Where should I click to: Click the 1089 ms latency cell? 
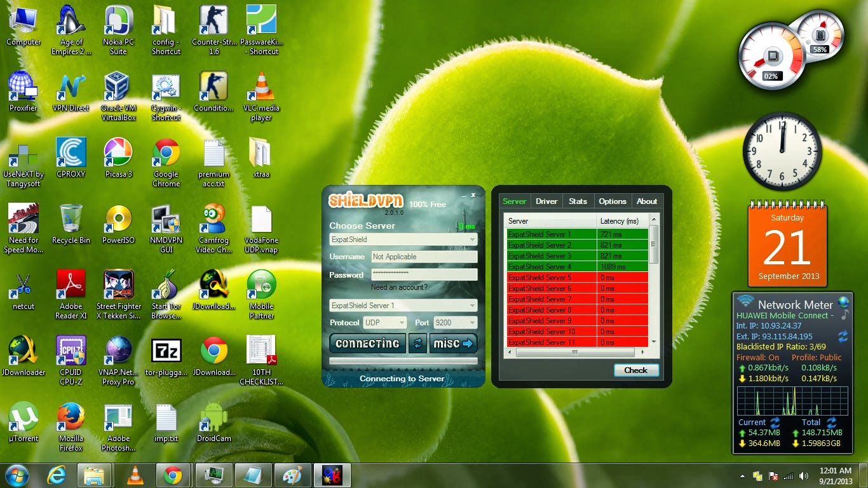click(x=623, y=266)
